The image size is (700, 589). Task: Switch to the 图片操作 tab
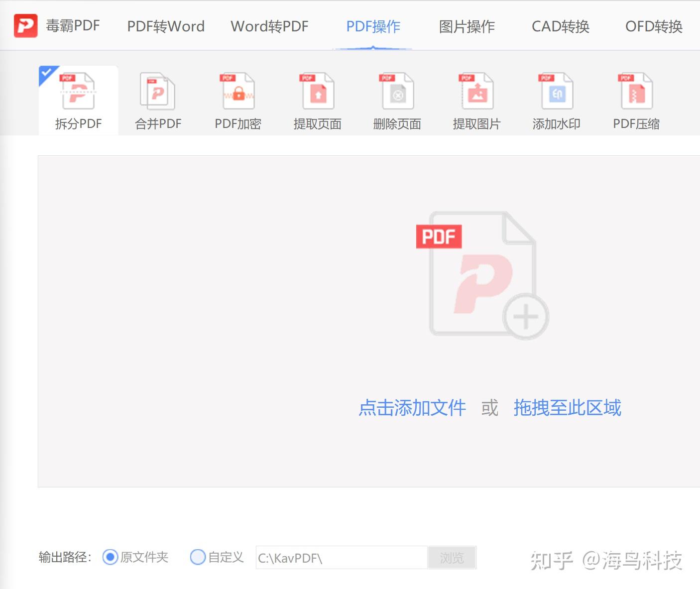click(467, 26)
